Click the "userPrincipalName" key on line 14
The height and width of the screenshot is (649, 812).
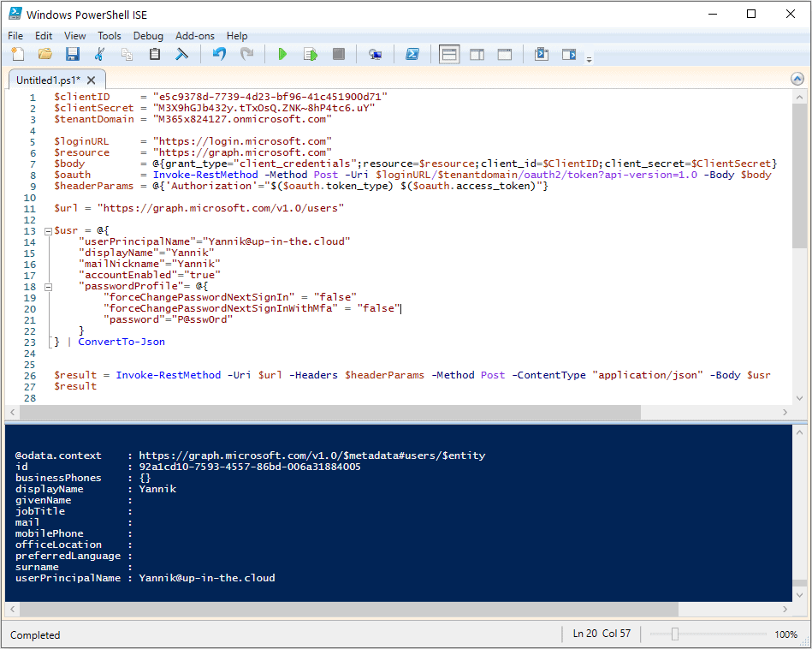pos(137,241)
